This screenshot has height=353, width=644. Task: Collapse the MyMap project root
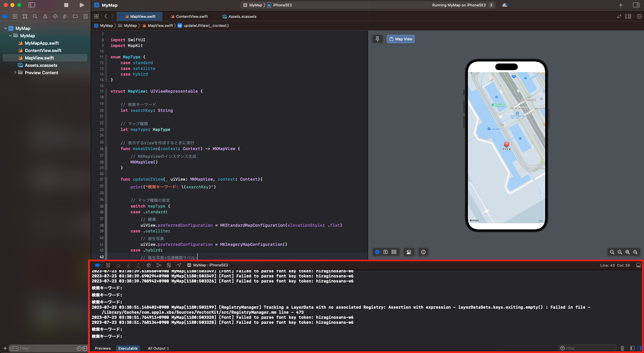tap(5, 28)
